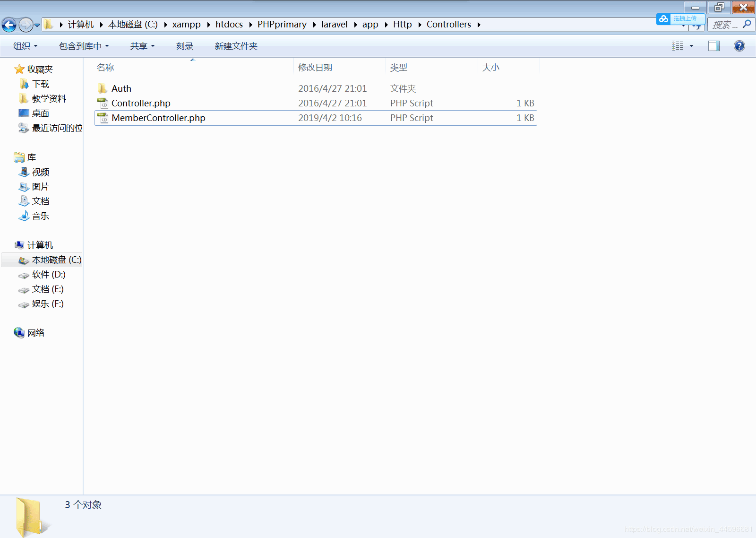Viewport: 756px width, 538px height.
Task: Click the 新建文件夹 new folder button
Action: click(236, 46)
